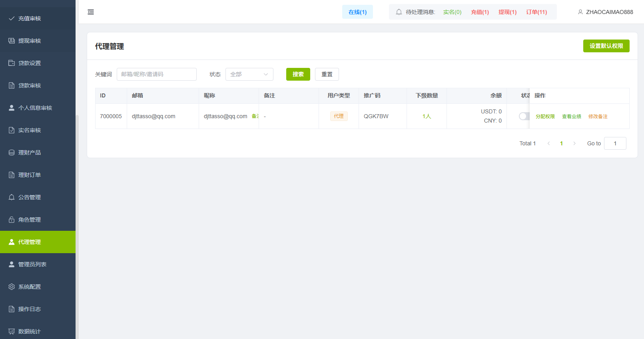Screen dimensions: 644x339
Task: Open 管理员列表 in the sidebar menu
Action: (32, 264)
